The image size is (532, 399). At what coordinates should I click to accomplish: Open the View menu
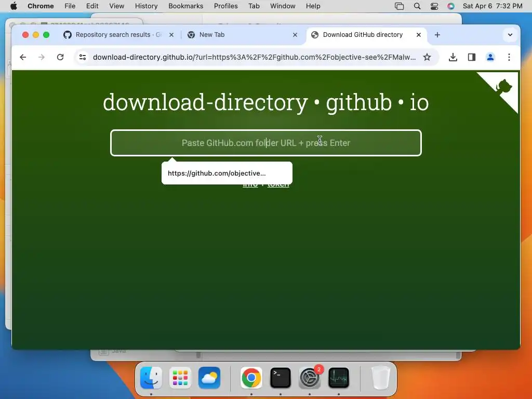pos(117,6)
